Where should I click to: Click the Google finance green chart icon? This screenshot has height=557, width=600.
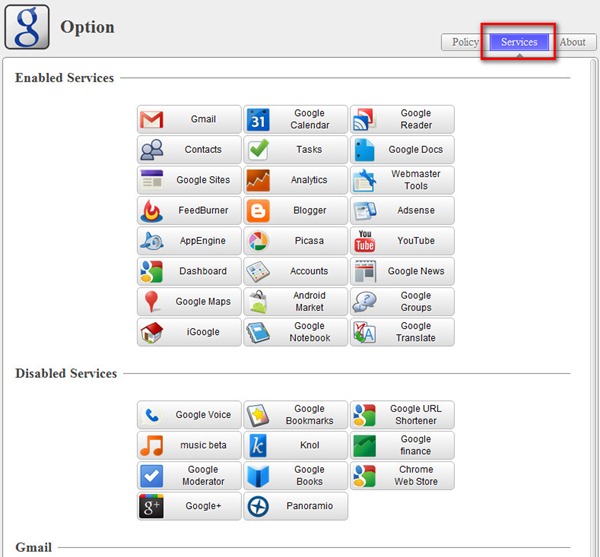pos(364,445)
